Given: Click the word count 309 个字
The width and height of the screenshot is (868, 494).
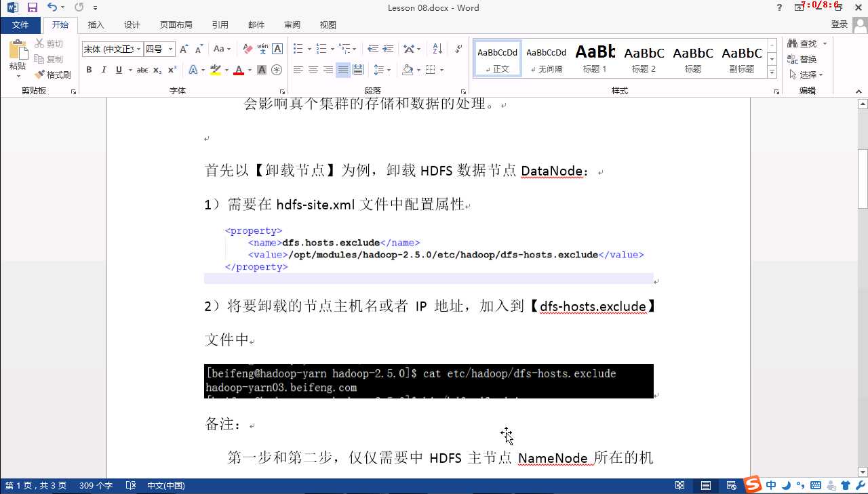Looking at the screenshot, I should click(96, 485).
